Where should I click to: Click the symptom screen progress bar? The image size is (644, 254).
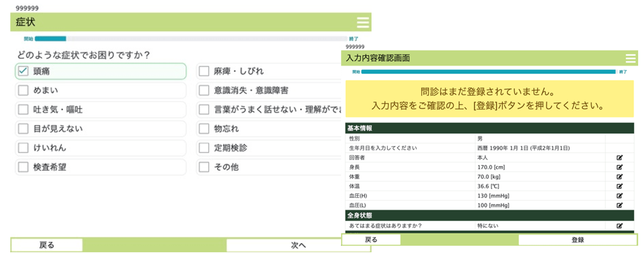pos(191,39)
